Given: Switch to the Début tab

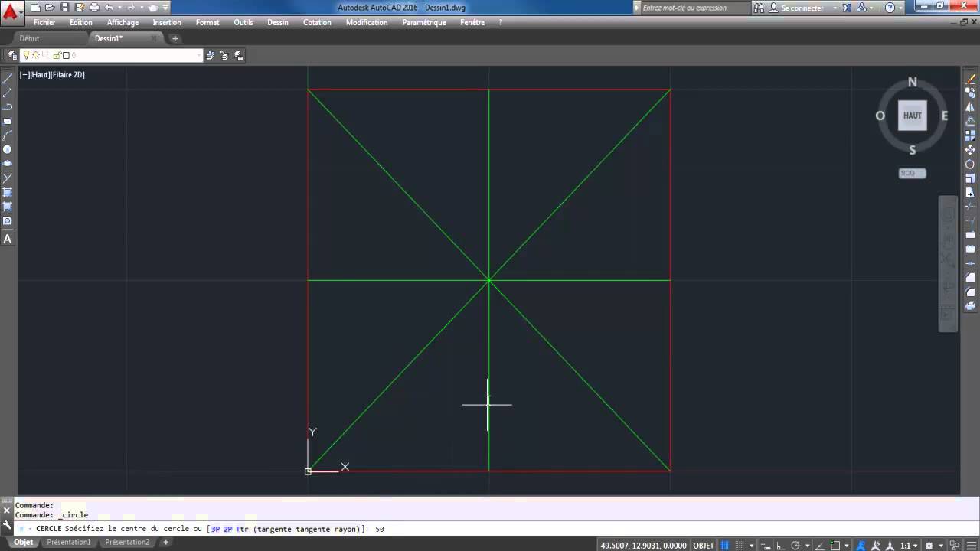Looking at the screenshot, I should click(29, 38).
